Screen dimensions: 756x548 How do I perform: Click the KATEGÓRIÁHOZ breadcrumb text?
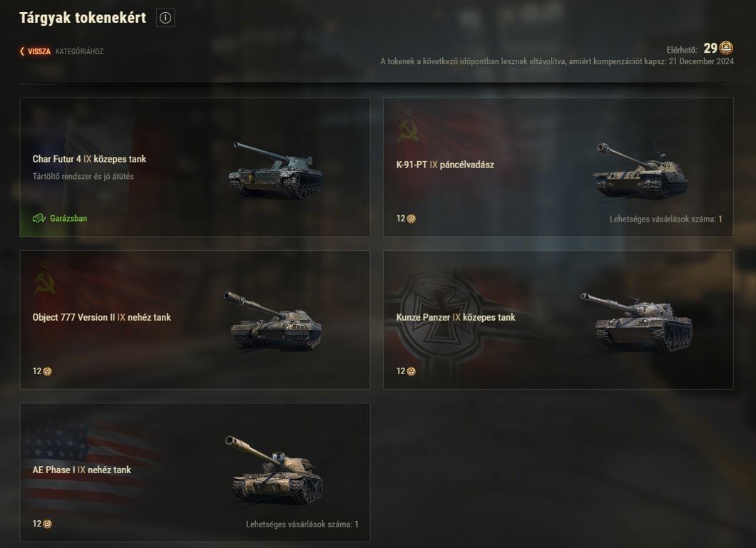pyautogui.click(x=79, y=51)
